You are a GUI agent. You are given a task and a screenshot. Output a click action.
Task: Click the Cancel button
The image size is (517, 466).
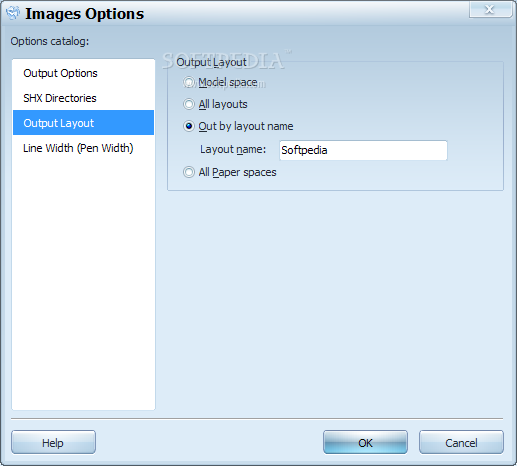461,442
